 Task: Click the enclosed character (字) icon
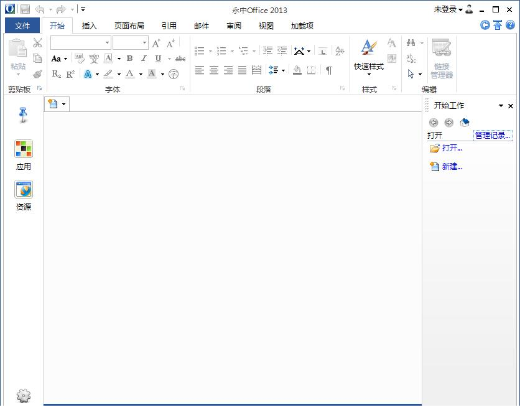tap(174, 74)
